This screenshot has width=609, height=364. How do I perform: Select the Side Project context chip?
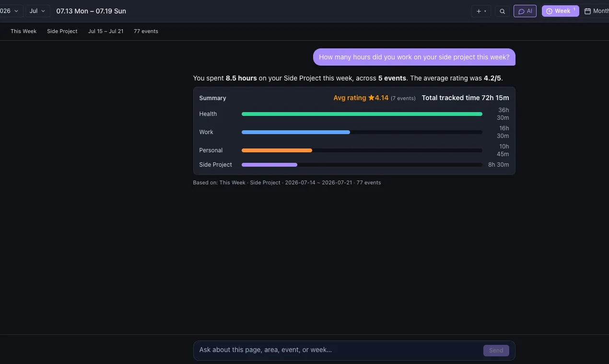coord(62,31)
